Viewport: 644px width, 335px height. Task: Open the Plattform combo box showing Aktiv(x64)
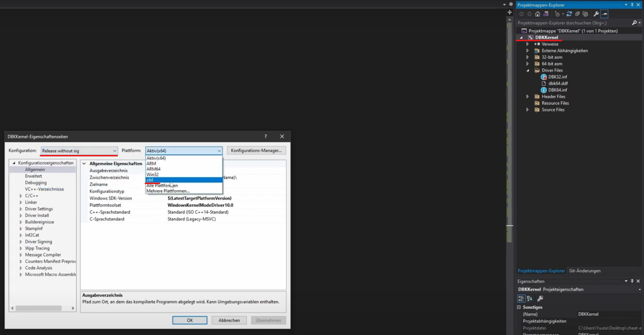[x=184, y=151]
